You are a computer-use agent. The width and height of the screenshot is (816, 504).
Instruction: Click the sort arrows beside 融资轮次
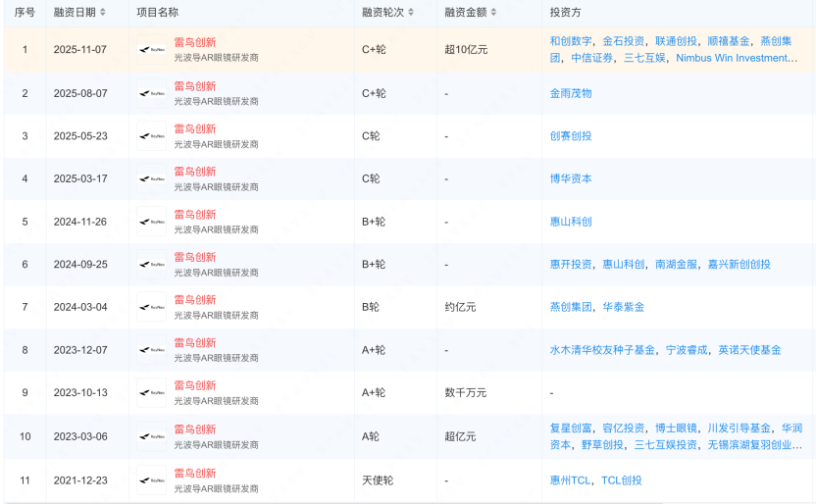(x=411, y=13)
